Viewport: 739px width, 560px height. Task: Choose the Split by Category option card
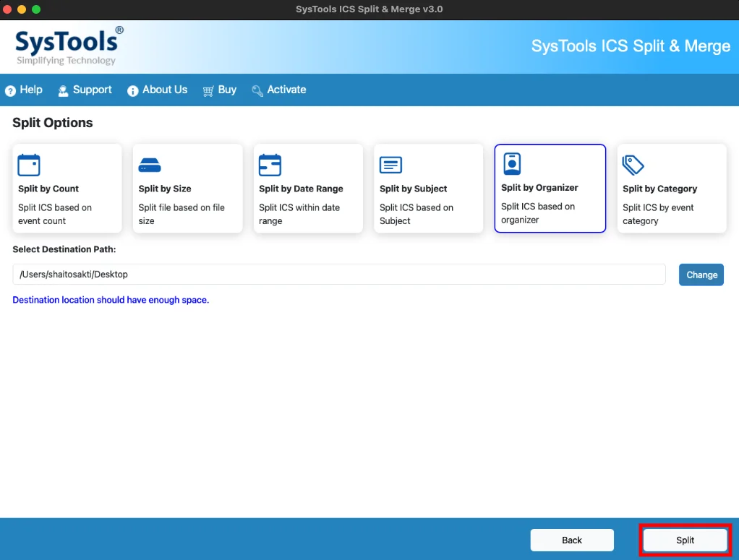click(672, 189)
